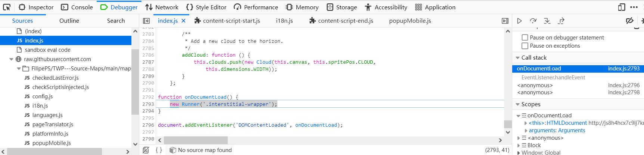Click the Step In icon
Viewport: 644px width, 155px height.
547,21
